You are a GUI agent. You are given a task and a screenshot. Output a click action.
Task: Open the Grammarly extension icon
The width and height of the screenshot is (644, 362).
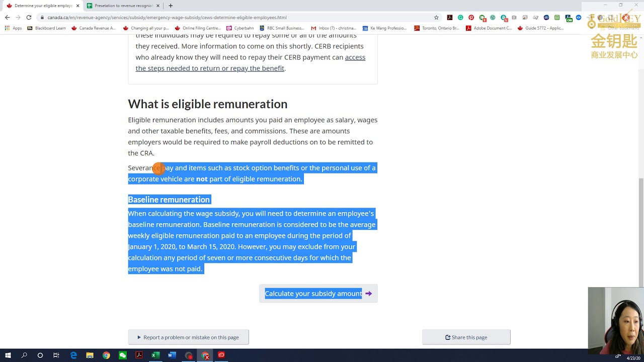tap(460, 18)
